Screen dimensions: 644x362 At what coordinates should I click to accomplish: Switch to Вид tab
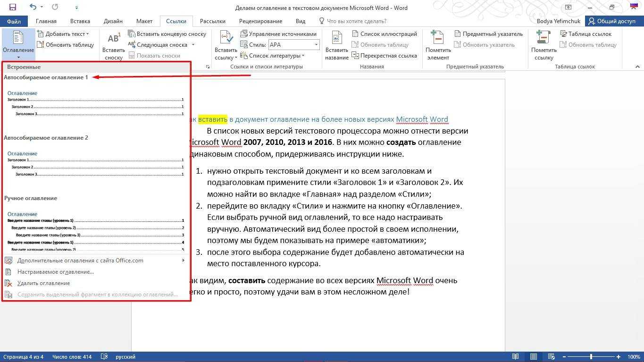pyautogui.click(x=301, y=21)
